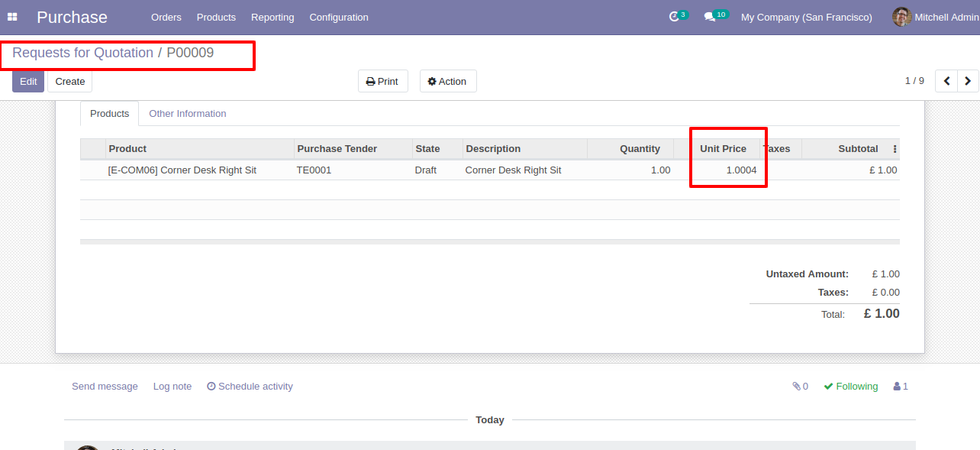Click the optional columns kebab icon
The image size is (980, 450).
[x=895, y=149]
